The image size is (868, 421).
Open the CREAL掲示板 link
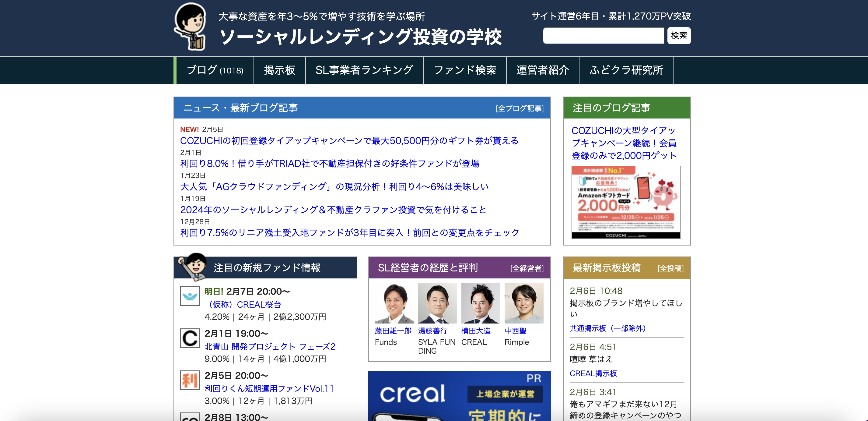tap(593, 373)
